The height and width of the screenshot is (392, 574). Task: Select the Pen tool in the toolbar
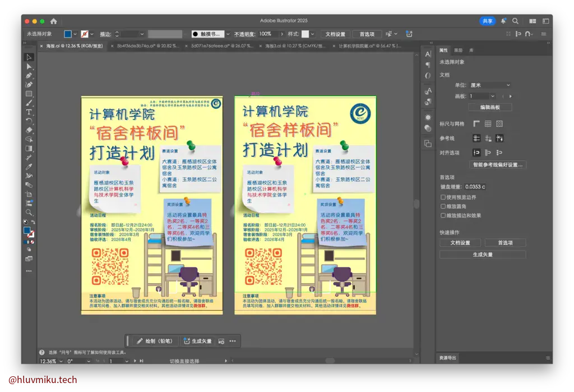tap(29, 76)
